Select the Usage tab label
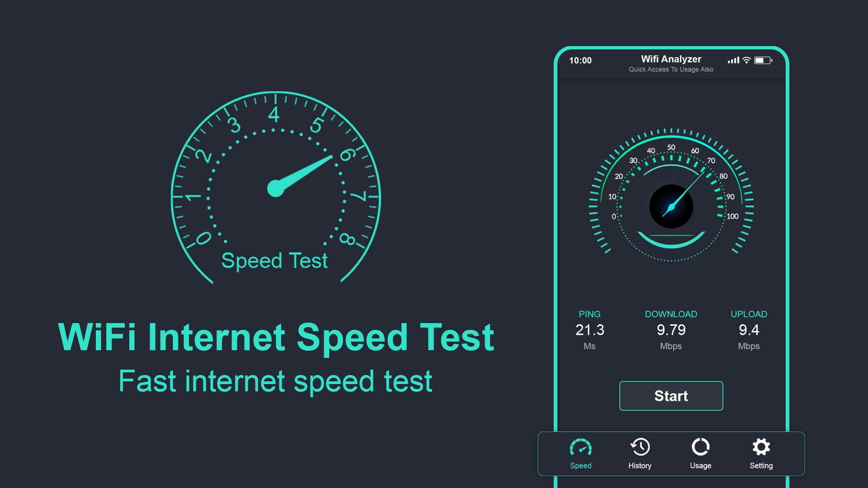Image resolution: width=868 pixels, height=488 pixels. pyautogui.click(x=701, y=465)
